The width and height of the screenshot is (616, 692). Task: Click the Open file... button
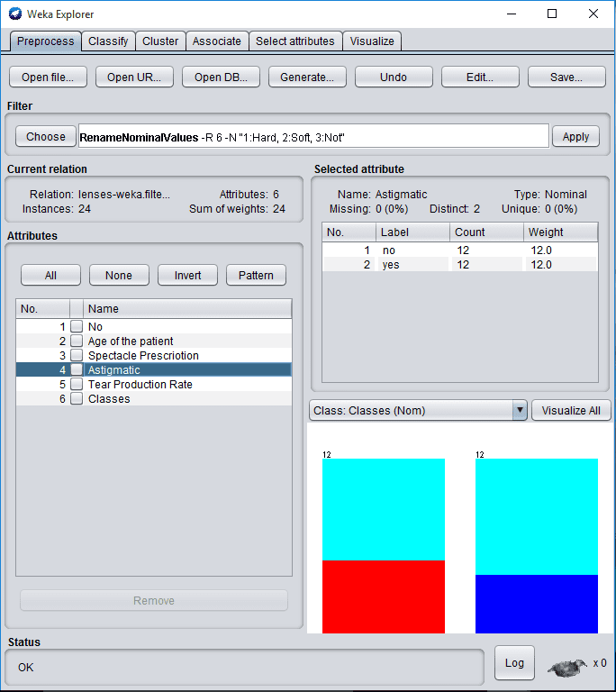pyautogui.click(x=48, y=77)
